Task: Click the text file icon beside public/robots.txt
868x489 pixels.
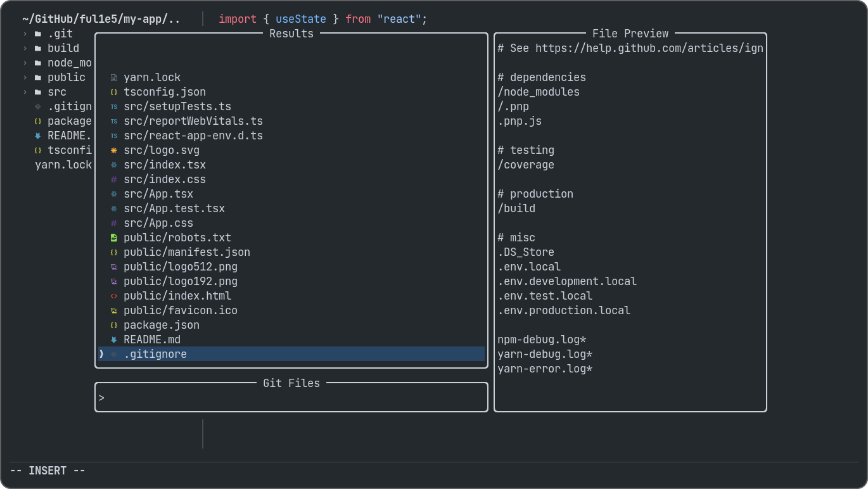Action: pyautogui.click(x=114, y=238)
